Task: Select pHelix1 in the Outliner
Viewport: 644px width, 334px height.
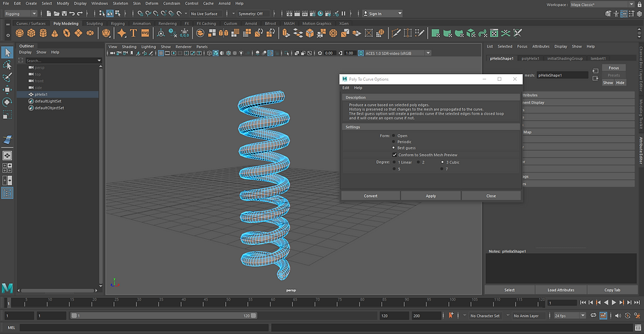Action: point(57,94)
